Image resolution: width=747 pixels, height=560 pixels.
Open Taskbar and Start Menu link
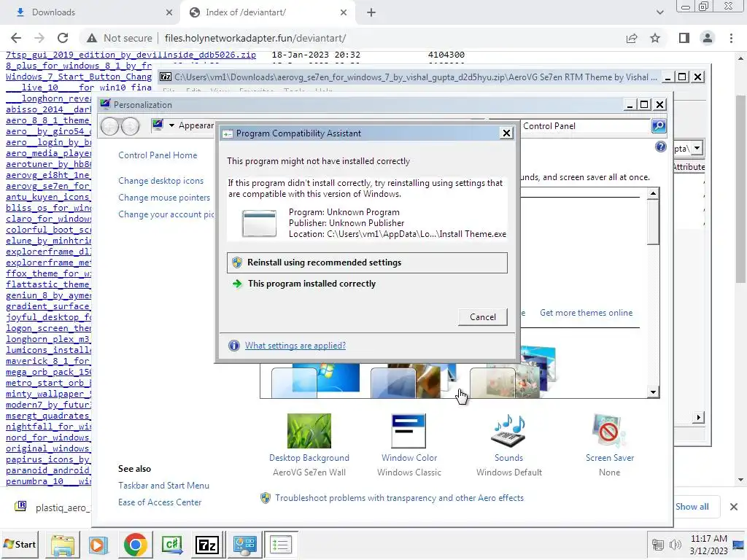164,486
